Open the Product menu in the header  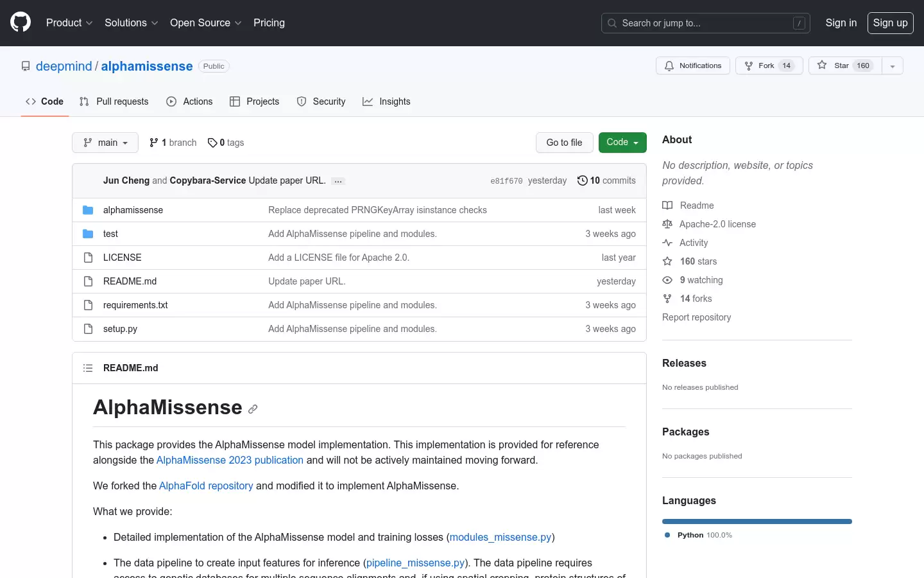tap(69, 22)
